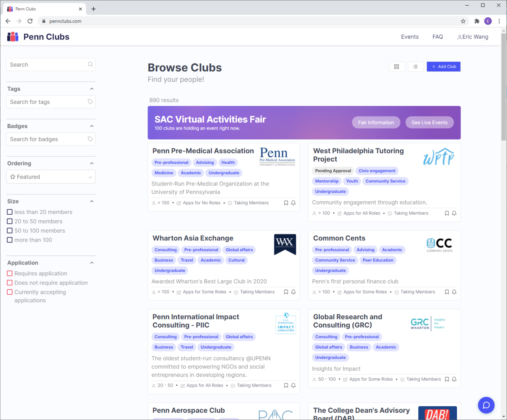The image size is (507, 420).
Task: Open Chrome profile avatar E
Action: click(x=488, y=21)
